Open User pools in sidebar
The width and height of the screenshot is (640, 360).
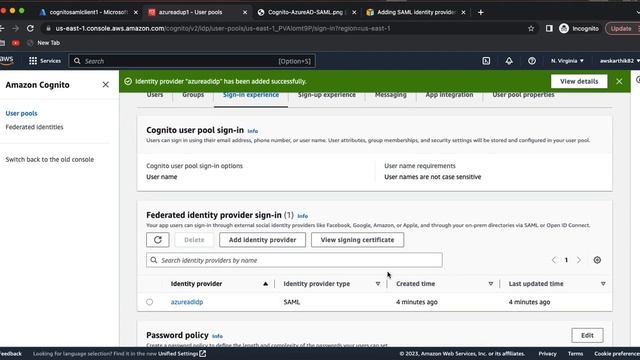[21, 113]
